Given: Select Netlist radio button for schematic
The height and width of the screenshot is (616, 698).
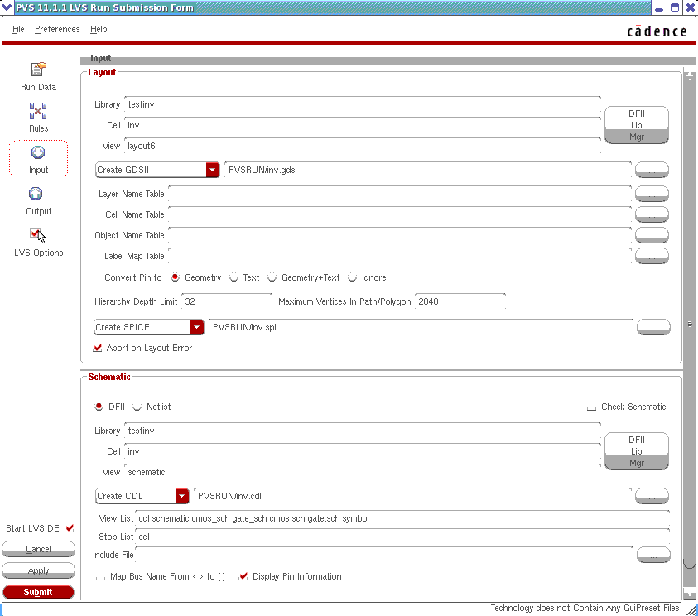Looking at the screenshot, I should pyautogui.click(x=137, y=407).
